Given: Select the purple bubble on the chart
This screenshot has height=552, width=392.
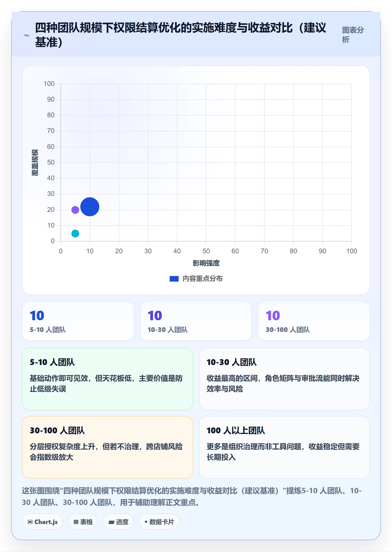Looking at the screenshot, I should tap(75, 210).
